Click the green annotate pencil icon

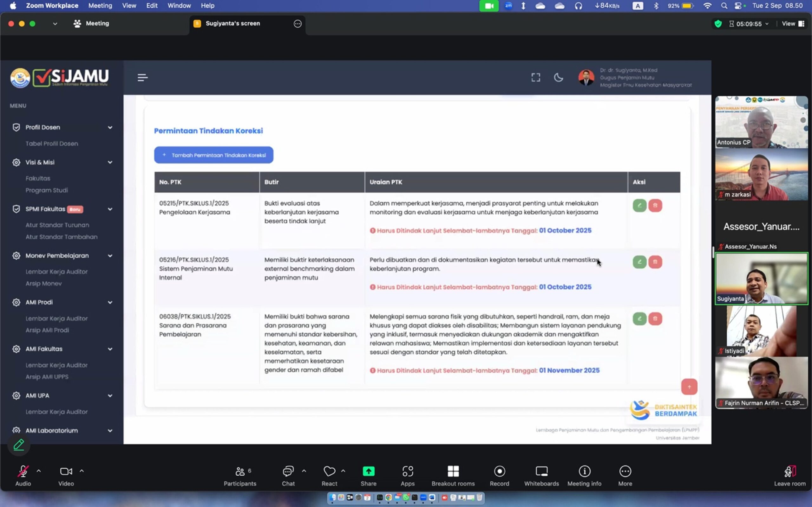[x=19, y=445]
